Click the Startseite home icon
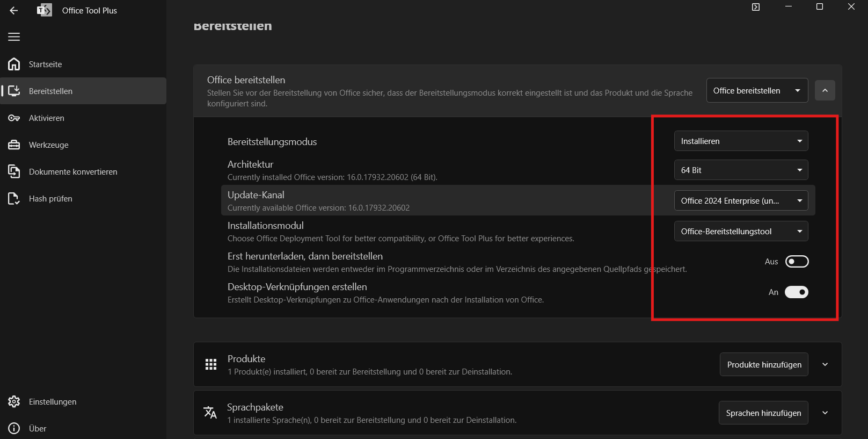This screenshot has width=868, height=439. [14, 64]
